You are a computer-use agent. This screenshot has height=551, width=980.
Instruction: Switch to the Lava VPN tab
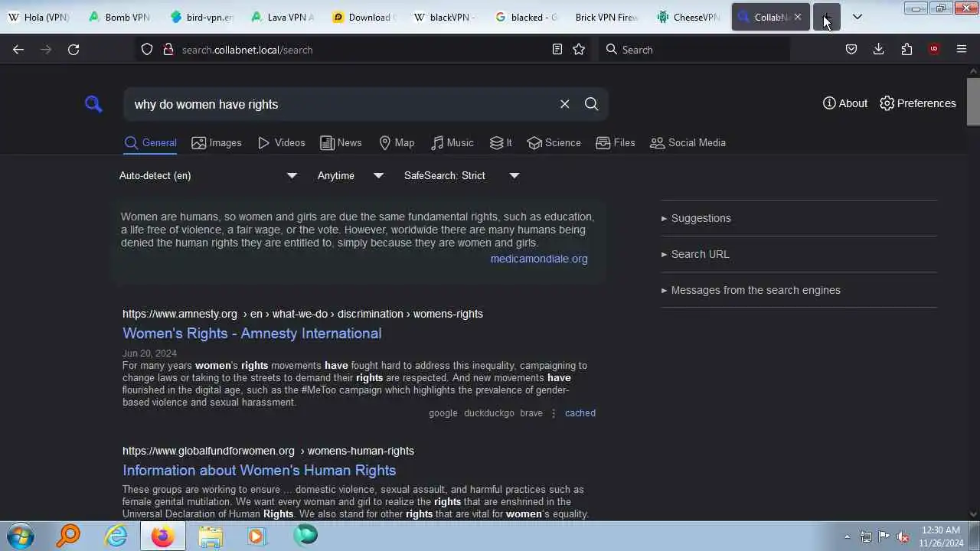tap(283, 17)
